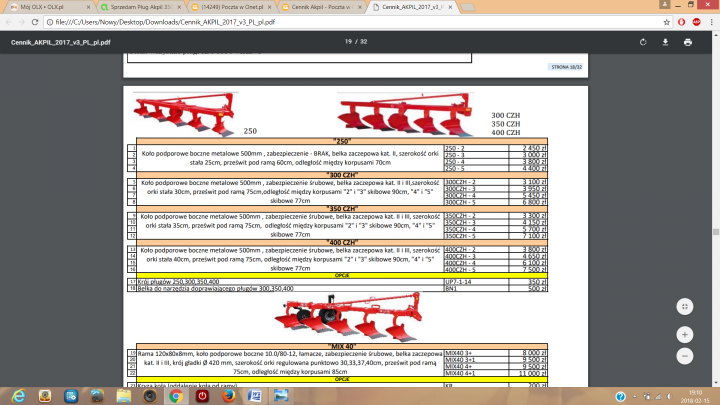The width and height of the screenshot is (720, 405).
Task: Open the Chrome three-dot menu
Action: pyautogui.click(x=710, y=20)
